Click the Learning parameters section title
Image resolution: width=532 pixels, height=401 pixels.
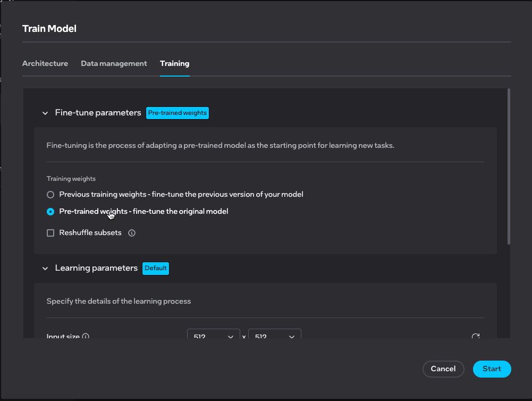(x=96, y=268)
